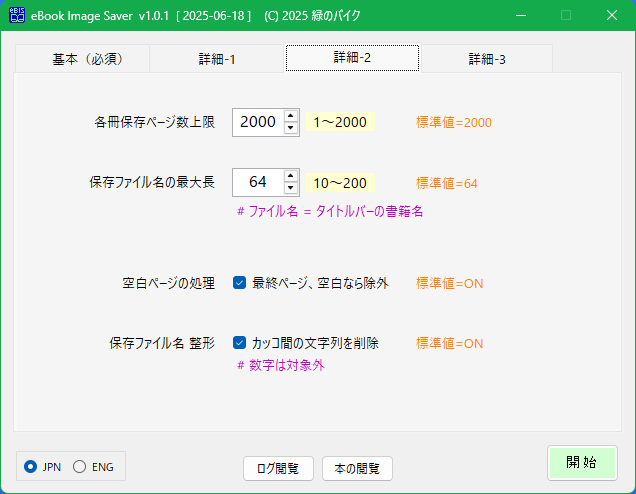This screenshot has width=636, height=494.
Task: Increase 各冊保存ページ数上限 with up arrow
Action: coord(290,116)
